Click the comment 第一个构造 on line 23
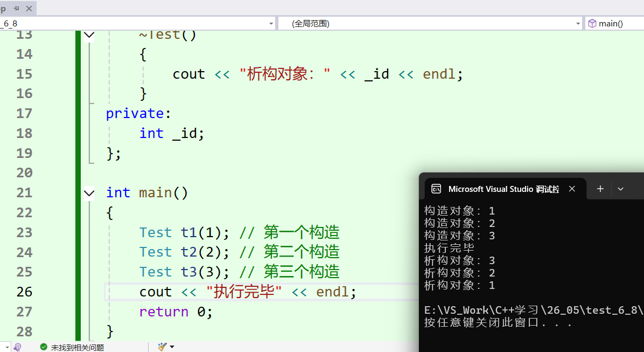Screen dimensions: 644x352 point(302,232)
